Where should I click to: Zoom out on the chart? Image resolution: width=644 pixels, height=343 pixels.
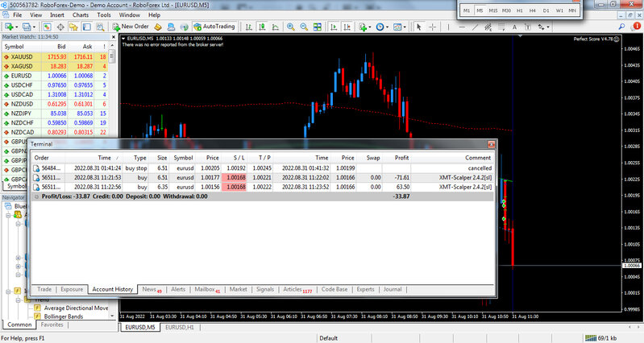point(304,27)
